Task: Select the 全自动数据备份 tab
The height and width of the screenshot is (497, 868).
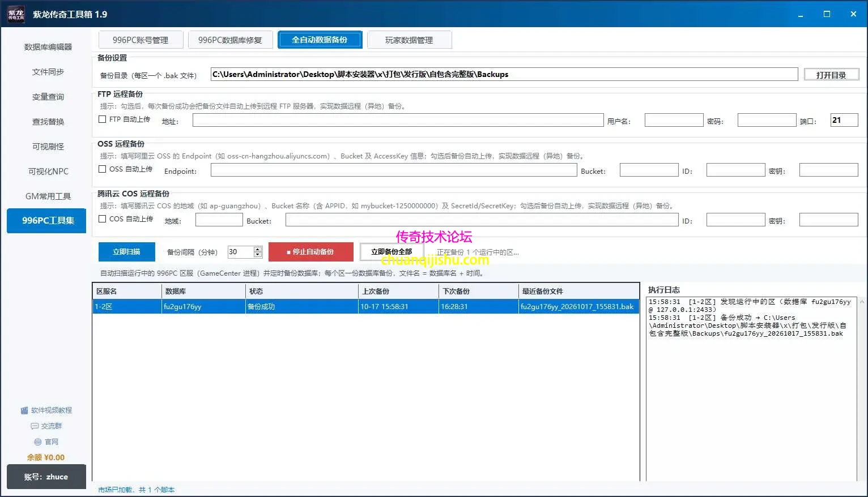Action: pyautogui.click(x=320, y=40)
